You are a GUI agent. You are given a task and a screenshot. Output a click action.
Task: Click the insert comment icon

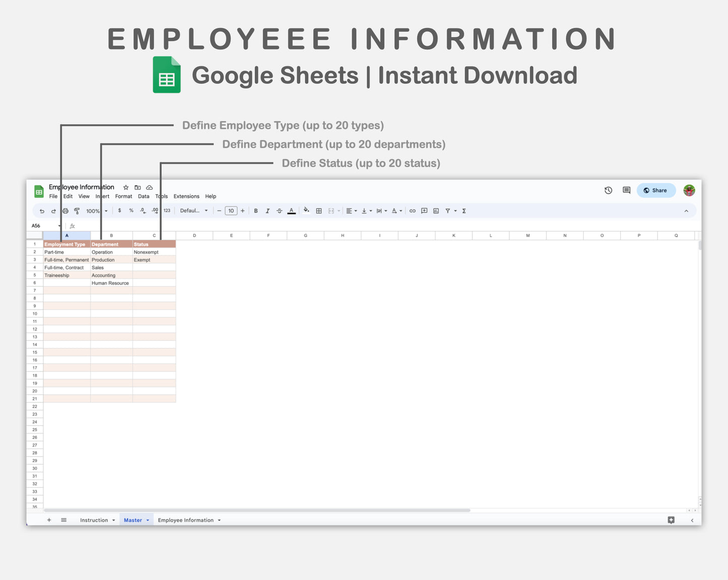[424, 210]
